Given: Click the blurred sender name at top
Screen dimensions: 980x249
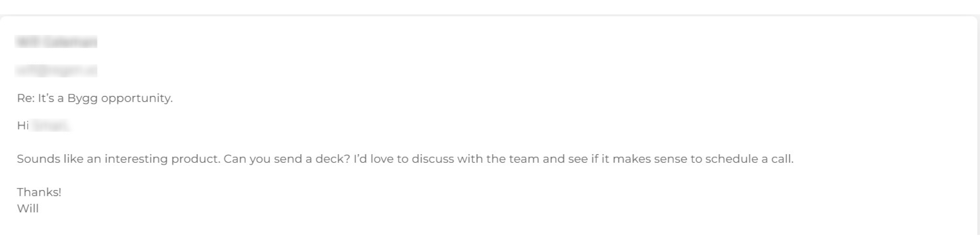Looking at the screenshot, I should 56,41.
